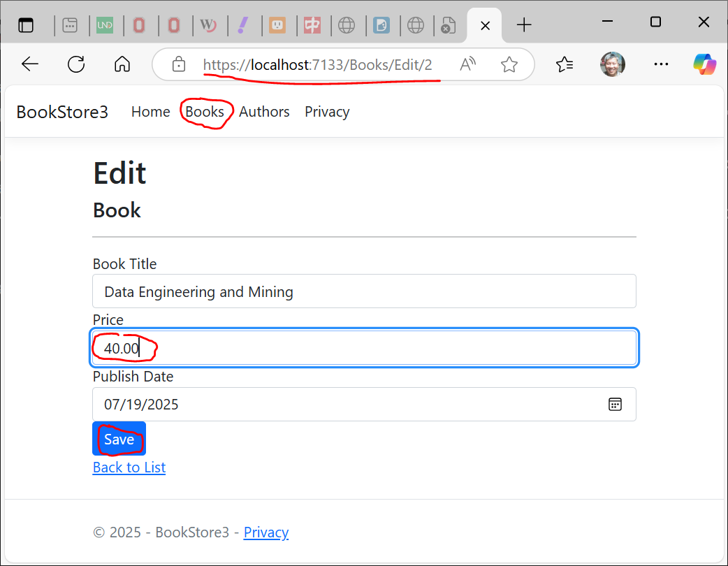Screen dimensions: 728x566
Task: Open the Copilot sidebar
Action: click(704, 64)
